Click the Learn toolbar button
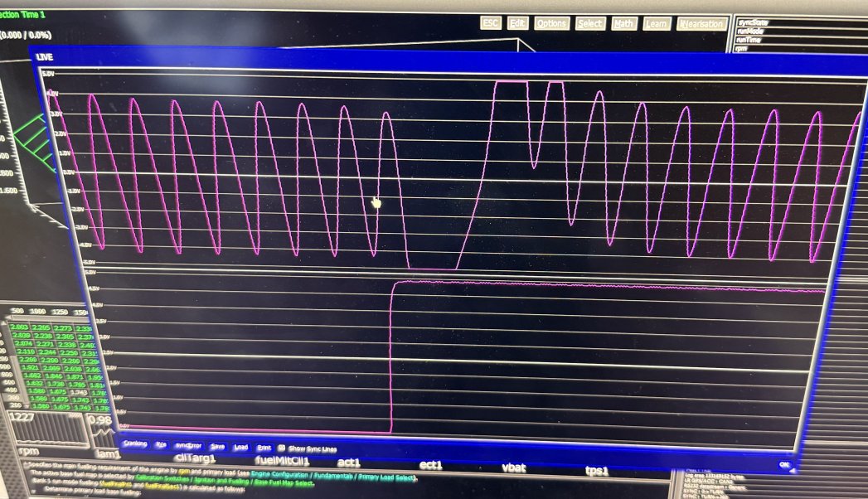Viewport: 868px width, 499px height. tap(657, 23)
